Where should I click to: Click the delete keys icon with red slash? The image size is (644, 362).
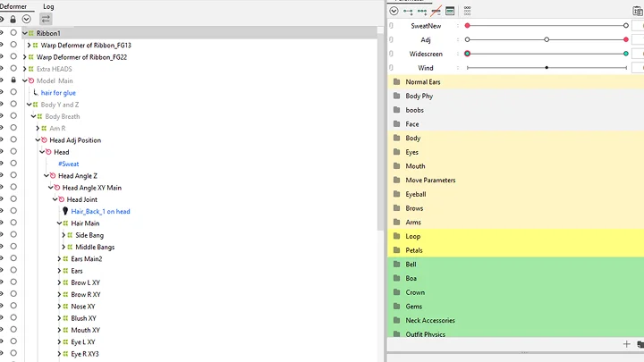436,12
